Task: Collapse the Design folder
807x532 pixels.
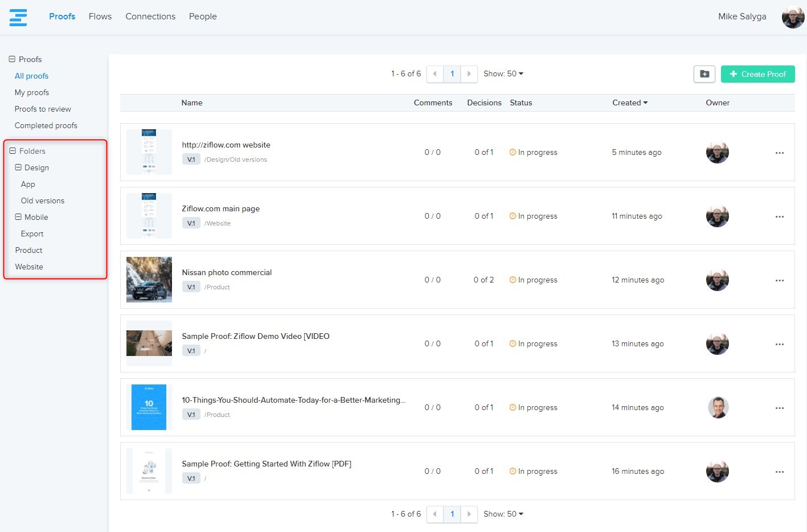Action: pyautogui.click(x=18, y=167)
